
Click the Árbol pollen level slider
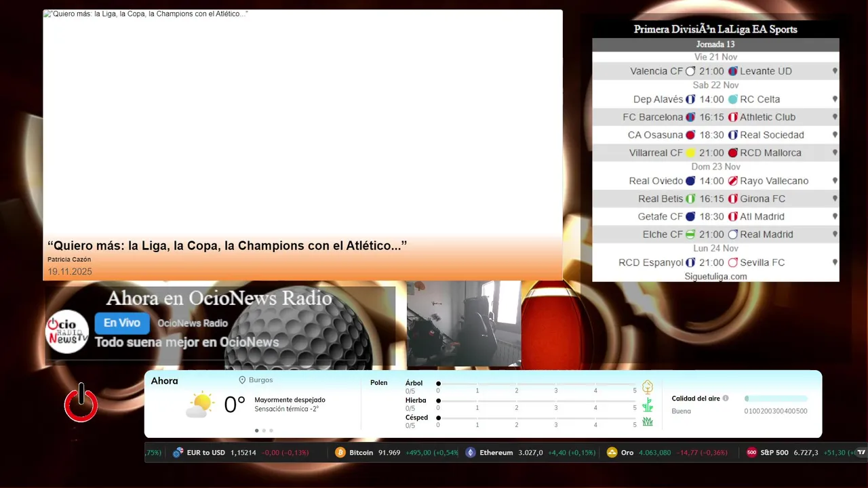(x=537, y=384)
